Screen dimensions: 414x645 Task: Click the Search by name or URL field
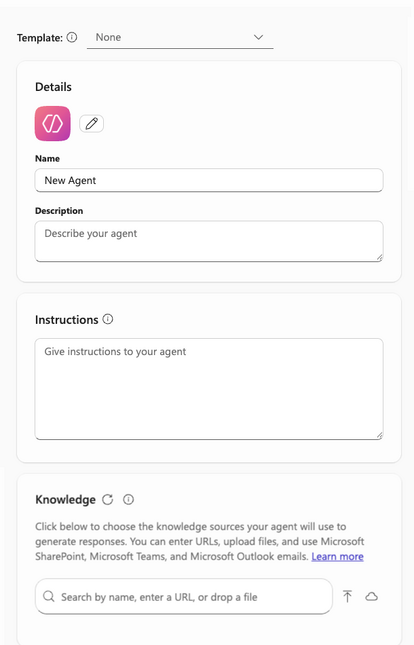click(x=184, y=596)
